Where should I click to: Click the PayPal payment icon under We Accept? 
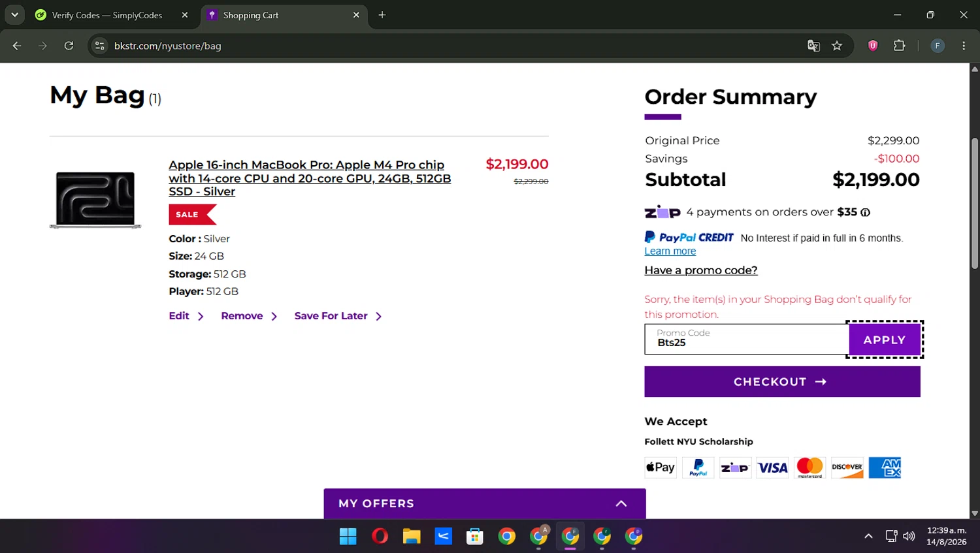pos(698,467)
